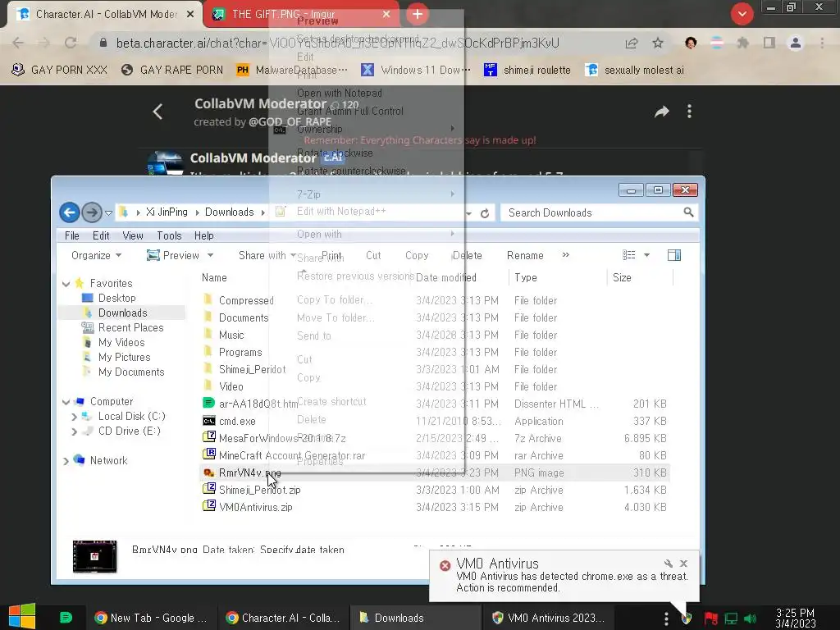Screen dimensions: 840x630
Task: Click the Explorer forward arrow button
Action: [x=92, y=212]
